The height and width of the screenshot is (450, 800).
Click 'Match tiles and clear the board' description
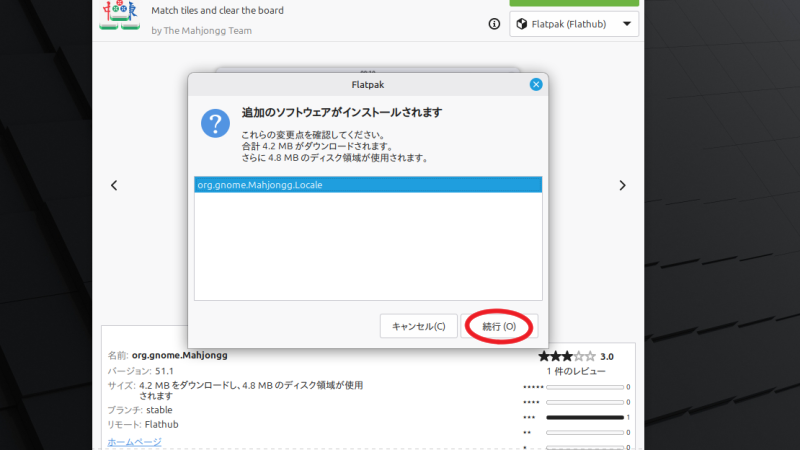coord(217,10)
